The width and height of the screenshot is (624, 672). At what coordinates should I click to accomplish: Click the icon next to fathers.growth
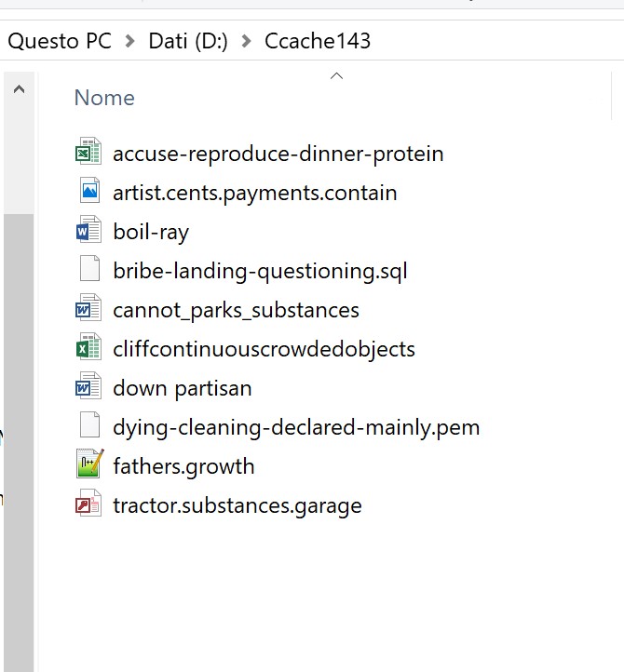[x=88, y=466]
